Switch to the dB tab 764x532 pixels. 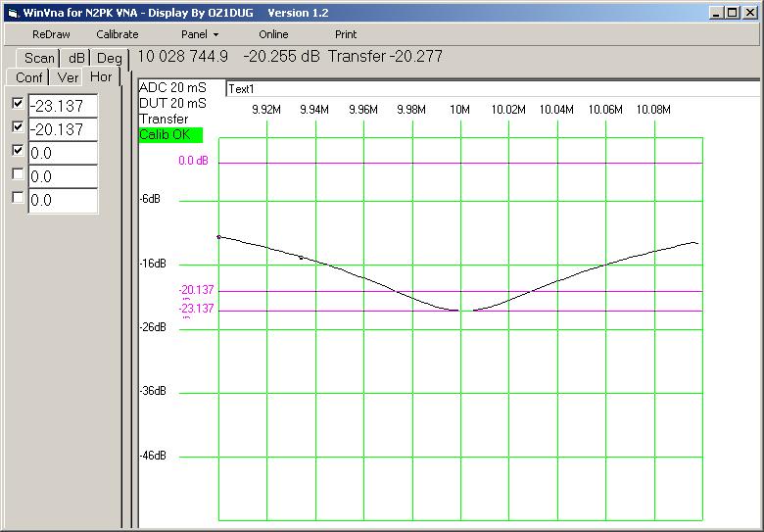click(x=76, y=58)
